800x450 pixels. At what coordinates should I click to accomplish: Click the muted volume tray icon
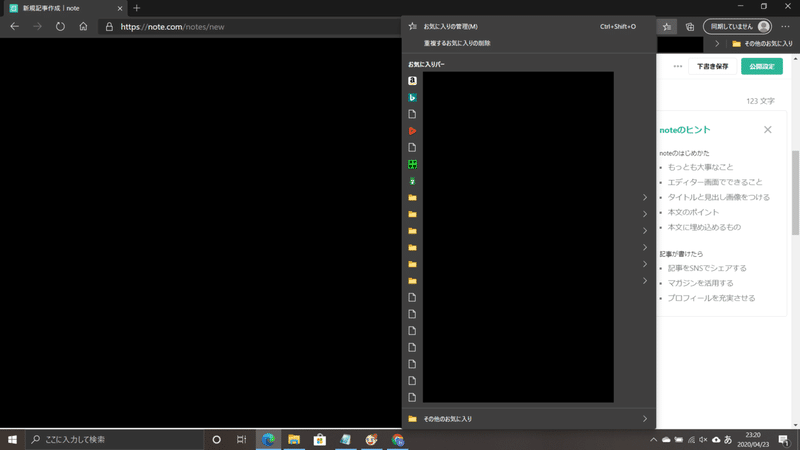coord(703,440)
